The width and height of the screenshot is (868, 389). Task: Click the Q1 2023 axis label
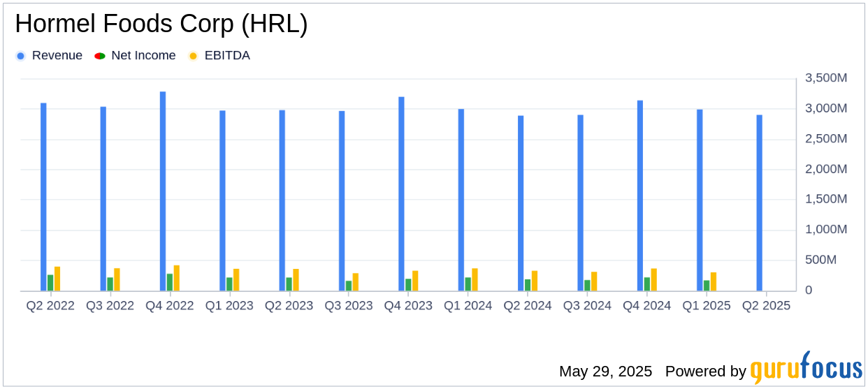point(229,306)
